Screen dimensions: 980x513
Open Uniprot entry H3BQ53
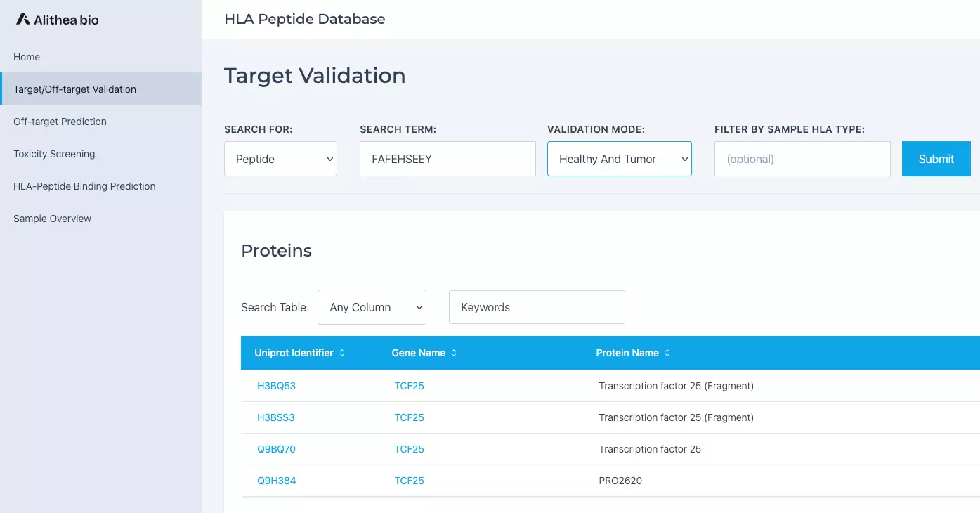click(277, 386)
